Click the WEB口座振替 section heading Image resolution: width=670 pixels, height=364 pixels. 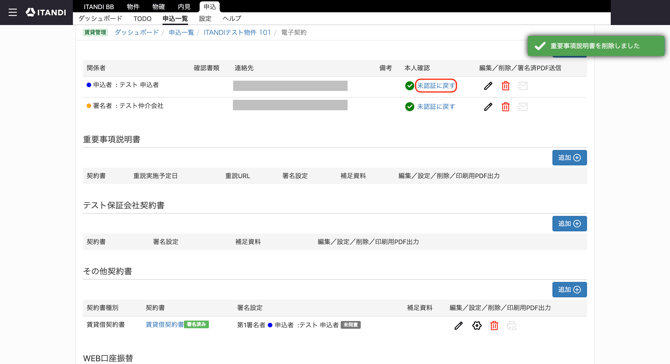108,358
